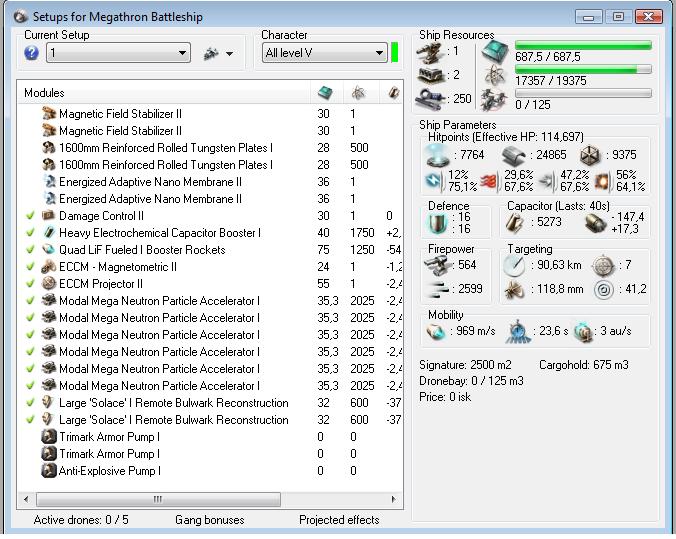Click the drone bandwidth progress bar
This screenshot has width=676, height=539.
(x=583, y=93)
